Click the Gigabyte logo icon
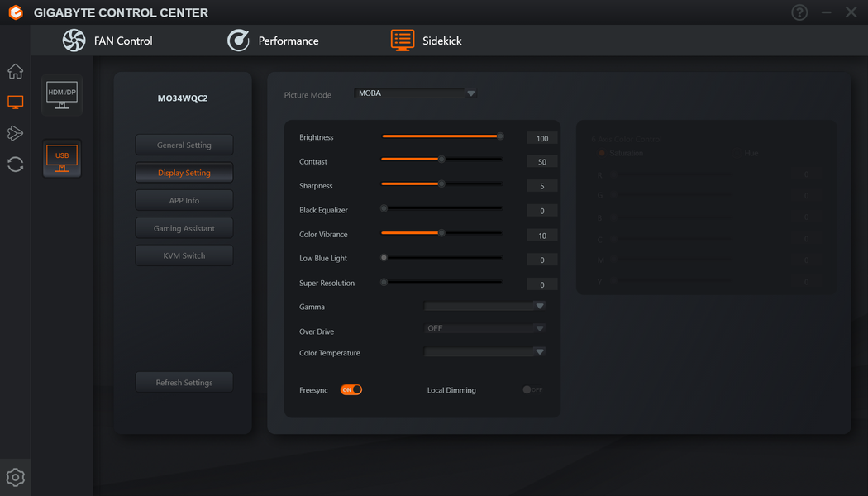The width and height of the screenshot is (868, 496). tap(16, 12)
